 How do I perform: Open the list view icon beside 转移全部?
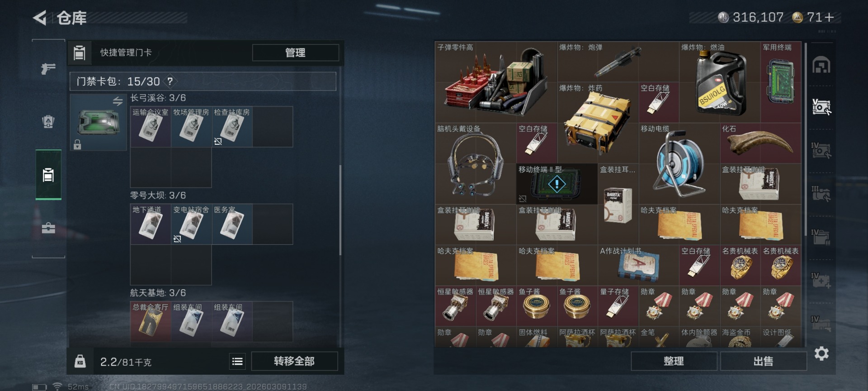[x=237, y=361]
